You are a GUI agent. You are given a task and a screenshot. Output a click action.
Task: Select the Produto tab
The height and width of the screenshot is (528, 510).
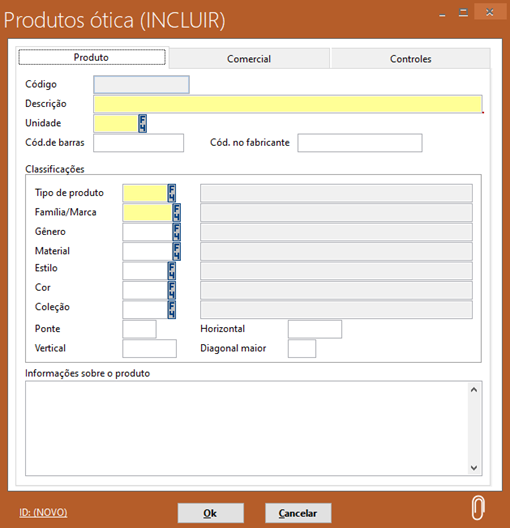[x=92, y=57]
